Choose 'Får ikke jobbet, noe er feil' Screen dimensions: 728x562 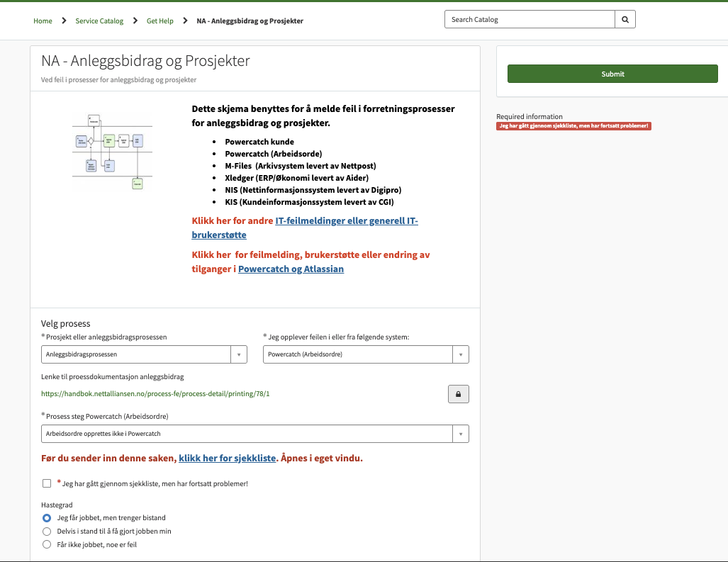click(47, 545)
